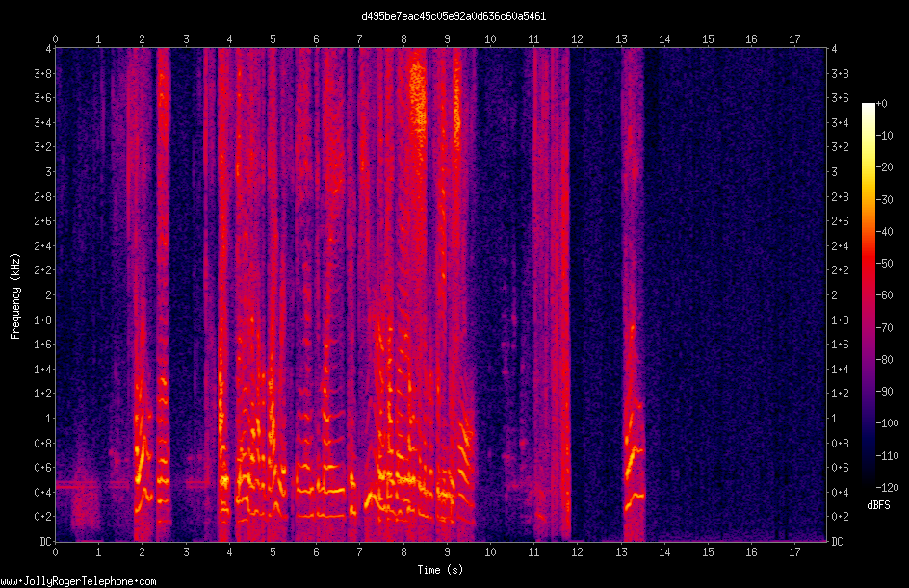Select the -90 value on dBFS scale

pyautogui.click(x=884, y=392)
